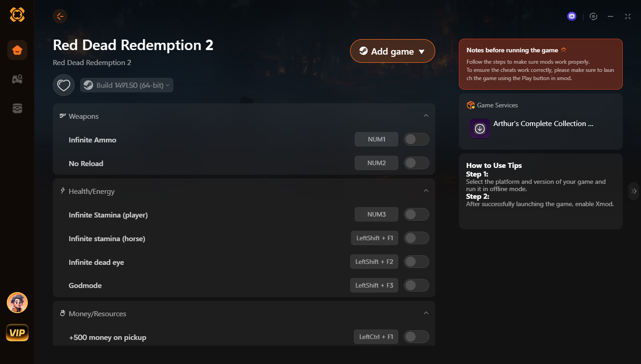
Task: Open the treasure chest sidebar icon
Action: click(x=17, y=108)
